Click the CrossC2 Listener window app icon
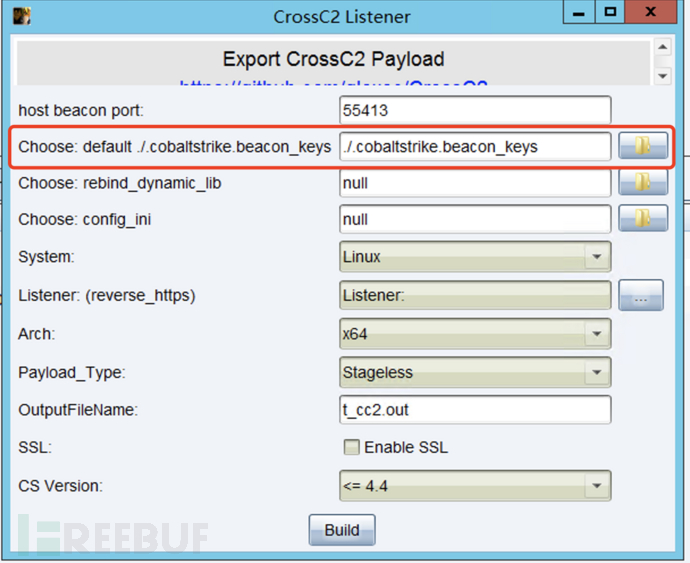This screenshot has height=563, width=690. (x=22, y=16)
